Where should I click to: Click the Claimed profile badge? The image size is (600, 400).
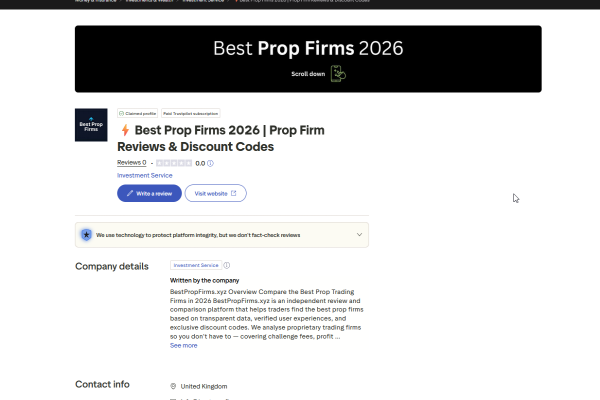point(138,113)
